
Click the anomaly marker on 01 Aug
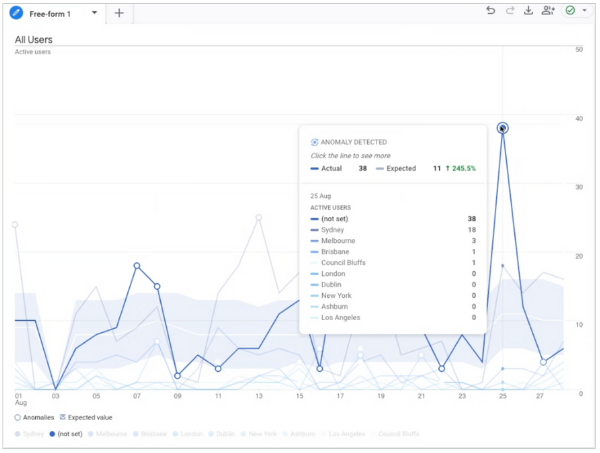point(15,225)
